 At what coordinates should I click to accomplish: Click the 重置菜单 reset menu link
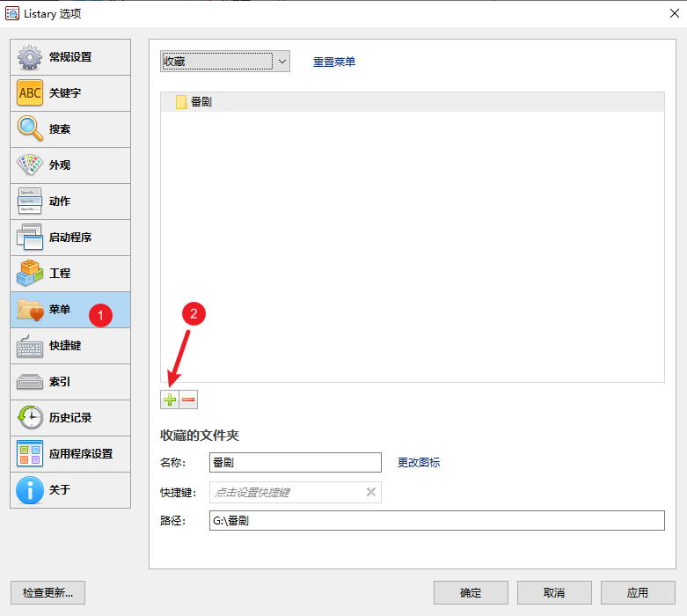(x=334, y=62)
